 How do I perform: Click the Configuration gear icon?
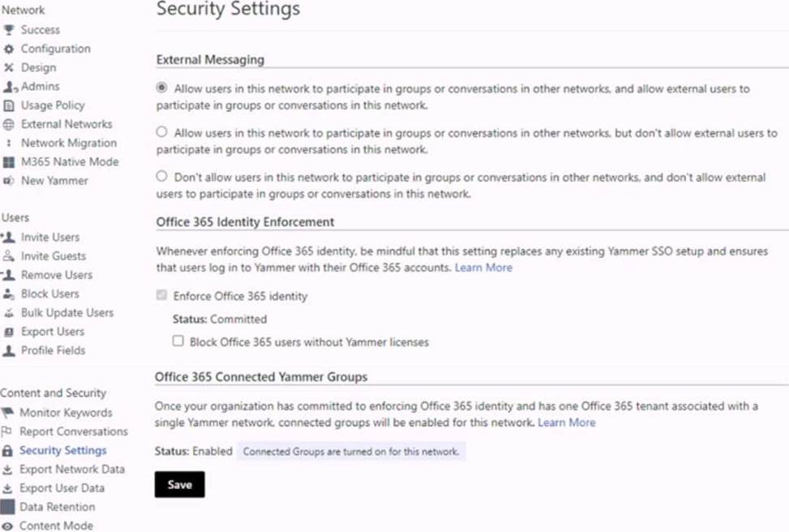pos(9,49)
